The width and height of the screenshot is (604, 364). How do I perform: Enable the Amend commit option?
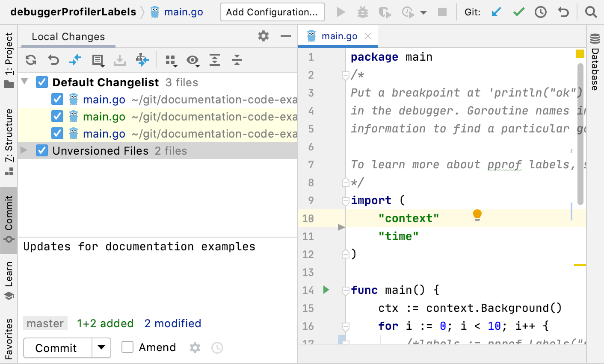(x=127, y=347)
